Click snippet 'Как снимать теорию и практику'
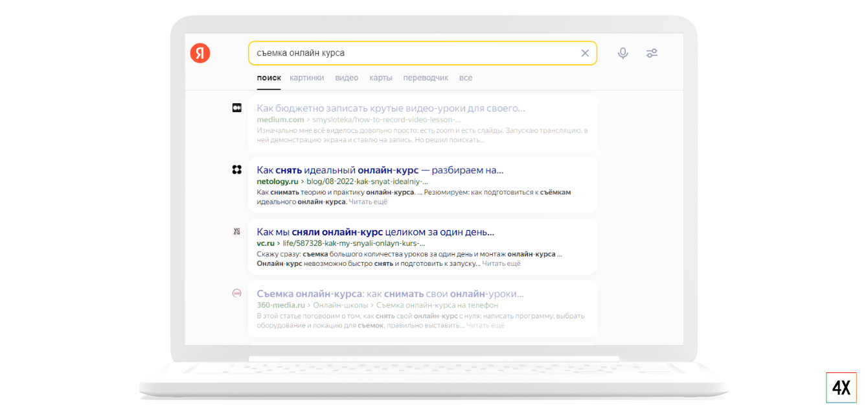The width and height of the screenshot is (868, 415). [414, 197]
